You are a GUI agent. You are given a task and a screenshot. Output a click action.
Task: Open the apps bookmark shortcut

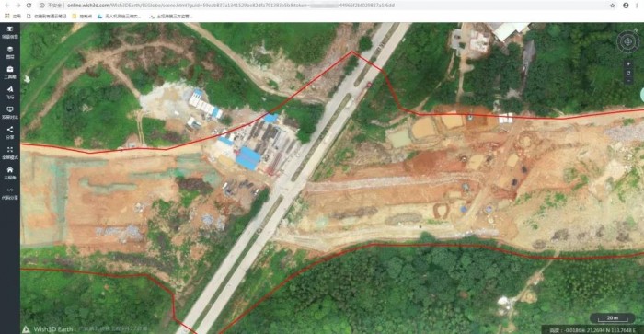[x=13, y=16]
